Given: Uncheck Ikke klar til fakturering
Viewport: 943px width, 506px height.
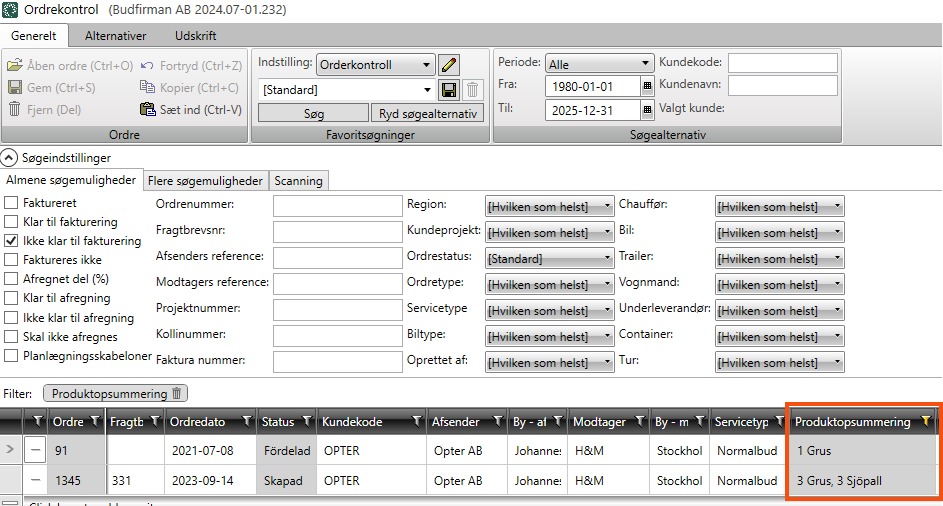Looking at the screenshot, I should (x=12, y=241).
